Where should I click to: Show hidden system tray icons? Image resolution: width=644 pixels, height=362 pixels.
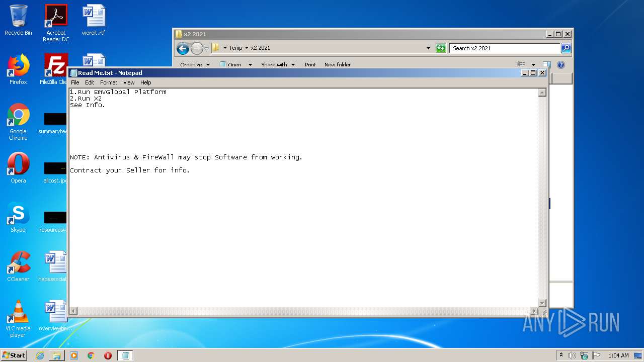point(561,355)
